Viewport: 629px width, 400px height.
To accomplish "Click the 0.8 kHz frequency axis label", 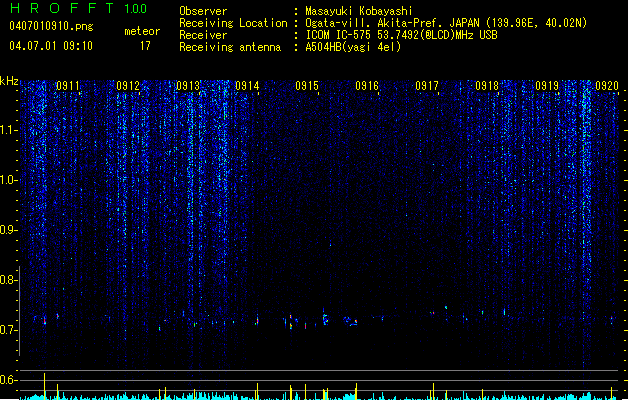I will 8,280.
